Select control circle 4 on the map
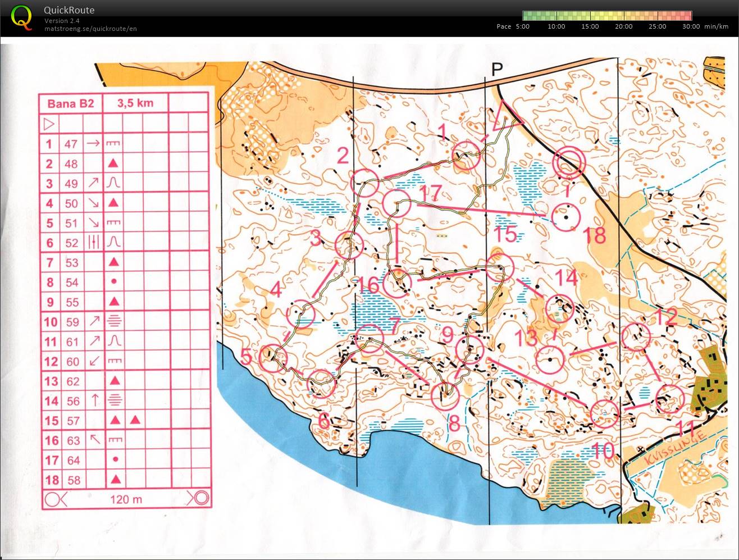 pyautogui.click(x=300, y=314)
